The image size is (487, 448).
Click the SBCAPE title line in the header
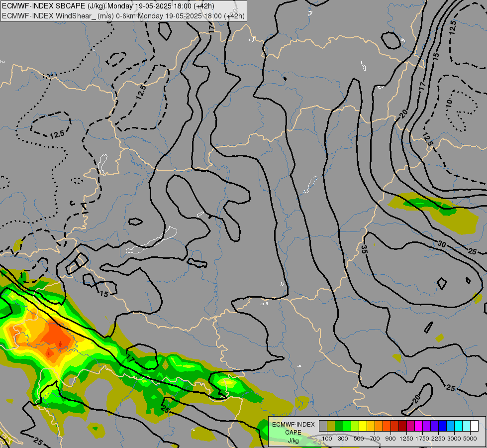coord(109,6)
